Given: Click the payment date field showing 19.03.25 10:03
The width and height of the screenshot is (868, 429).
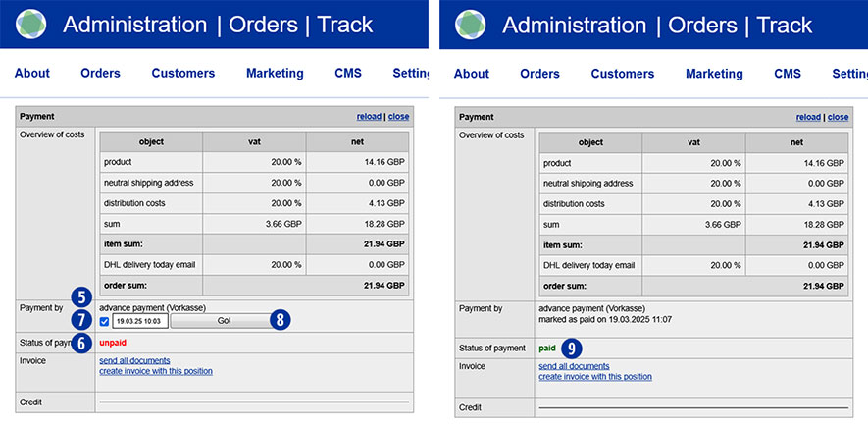Looking at the screenshot, I should point(141,321).
